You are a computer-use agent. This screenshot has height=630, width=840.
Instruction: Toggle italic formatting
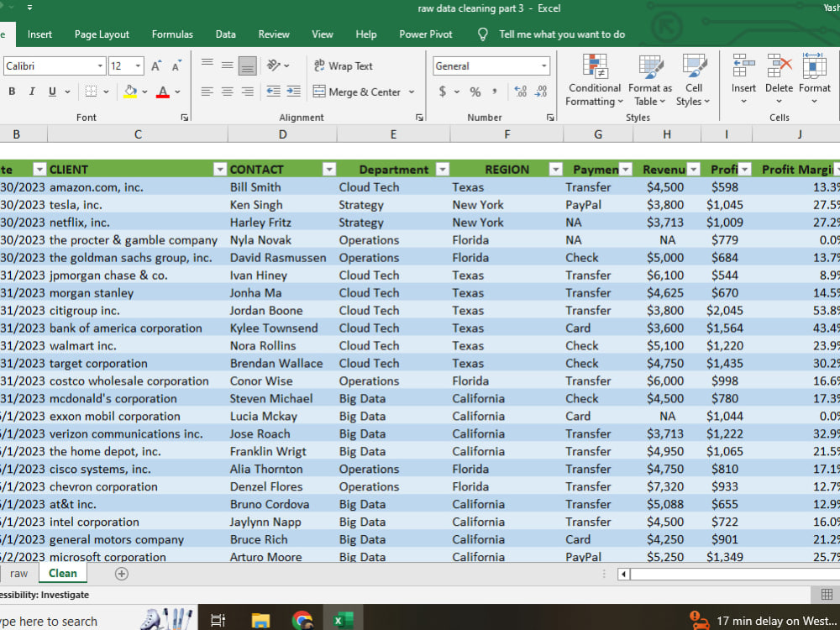32,92
